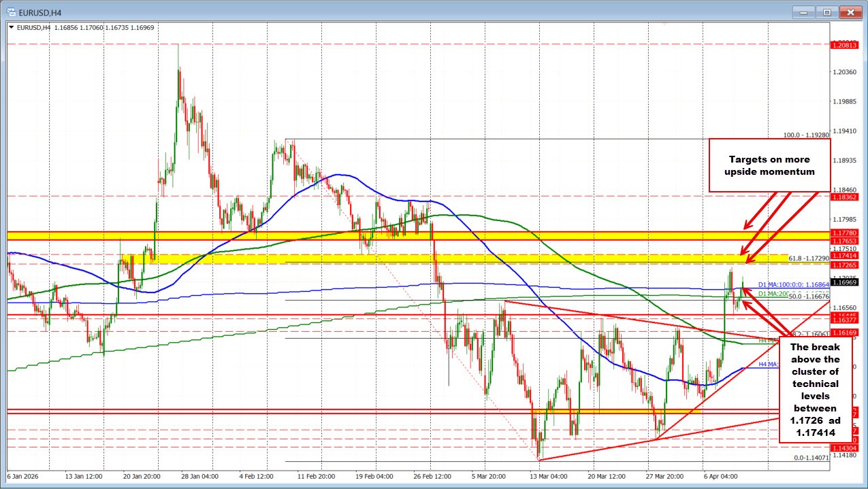
Task: Click the 'Targets on more upside momentum' annotation
Action: click(x=769, y=165)
